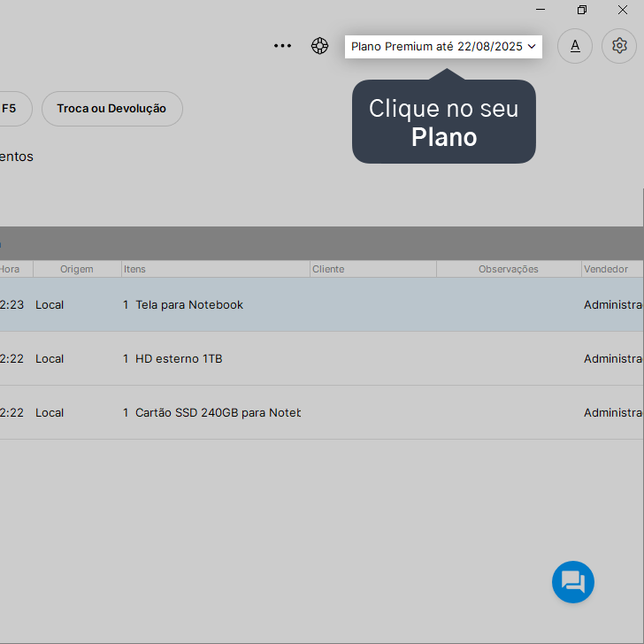This screenshot has width=644, height=644.
Task: Restore down the application window
Action: (x=581, y=10)
